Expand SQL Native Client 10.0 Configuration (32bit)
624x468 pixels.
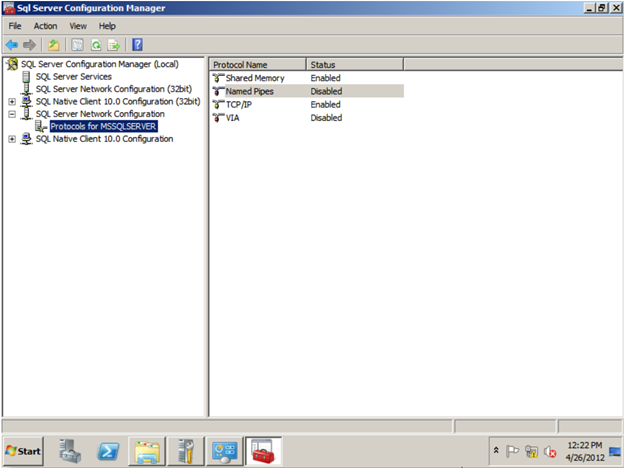(12, 101)
